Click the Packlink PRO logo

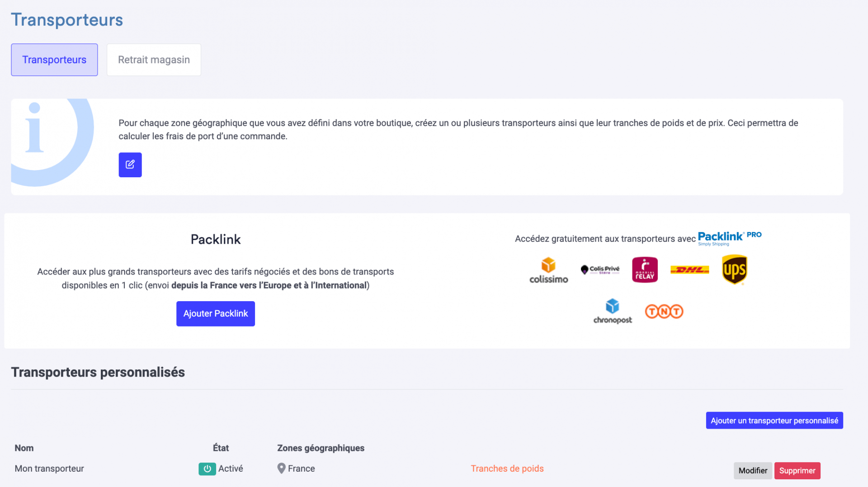730,238
